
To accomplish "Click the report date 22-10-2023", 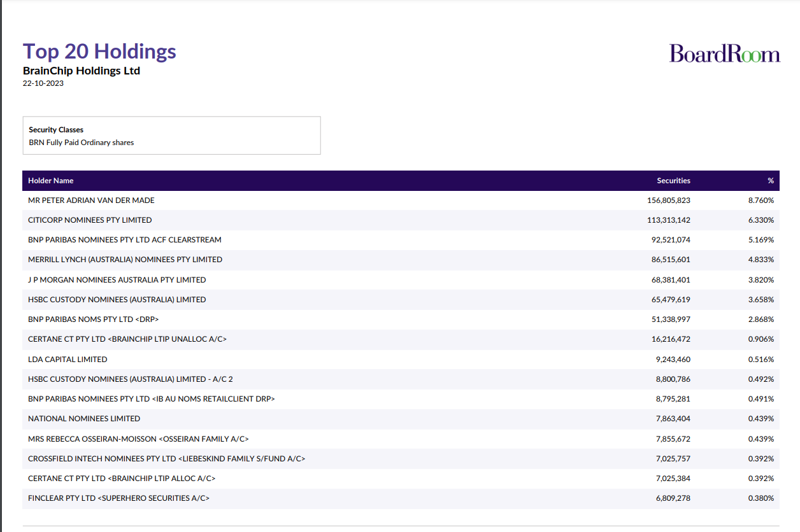I will (x=43, y=83).
